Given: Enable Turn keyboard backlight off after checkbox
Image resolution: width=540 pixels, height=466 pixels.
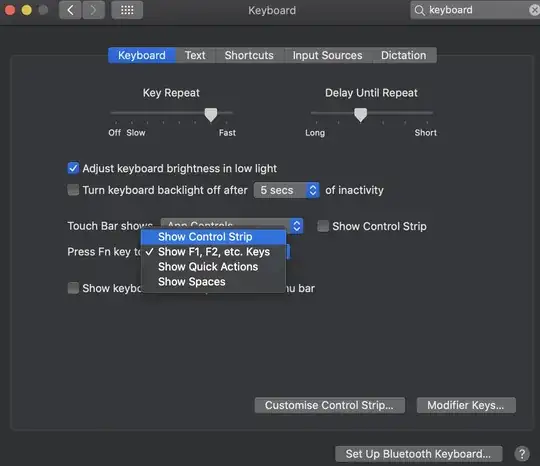Looking at the screenshot, I should point(73,190).
